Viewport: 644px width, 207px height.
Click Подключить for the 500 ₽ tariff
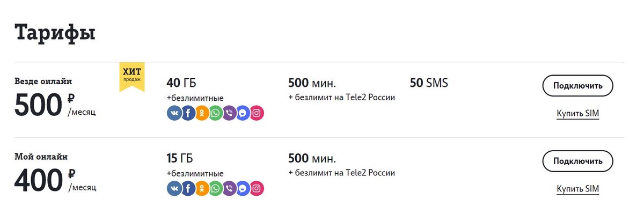577,86
